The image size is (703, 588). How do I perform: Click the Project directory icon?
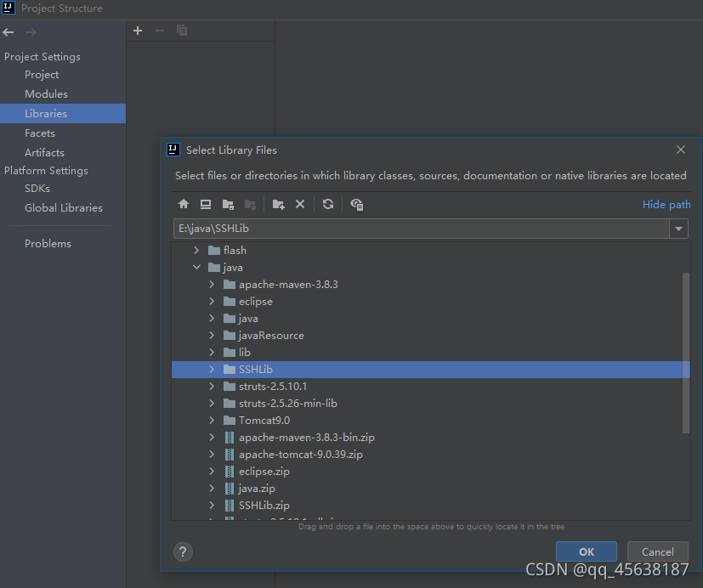[228, 205]
